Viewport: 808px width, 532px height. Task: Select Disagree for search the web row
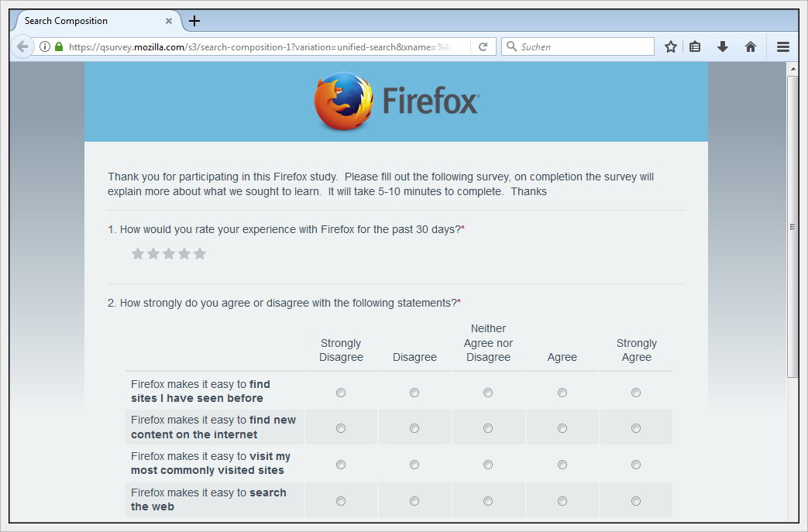point(414,500)
